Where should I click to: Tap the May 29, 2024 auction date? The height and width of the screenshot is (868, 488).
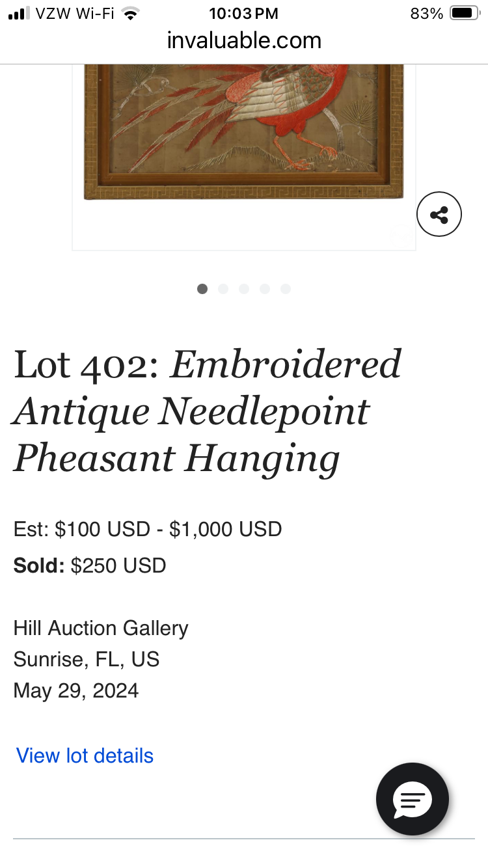(x=76, y=690)
